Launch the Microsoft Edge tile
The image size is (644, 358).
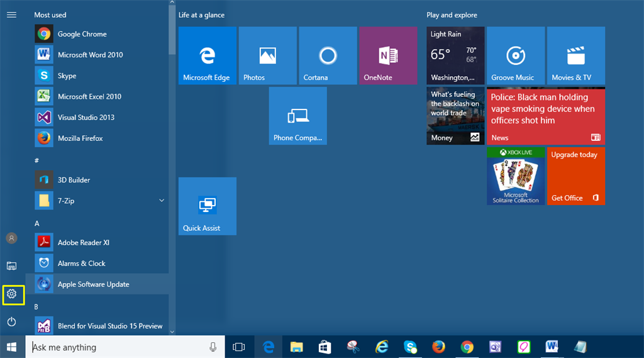[207, 55]
